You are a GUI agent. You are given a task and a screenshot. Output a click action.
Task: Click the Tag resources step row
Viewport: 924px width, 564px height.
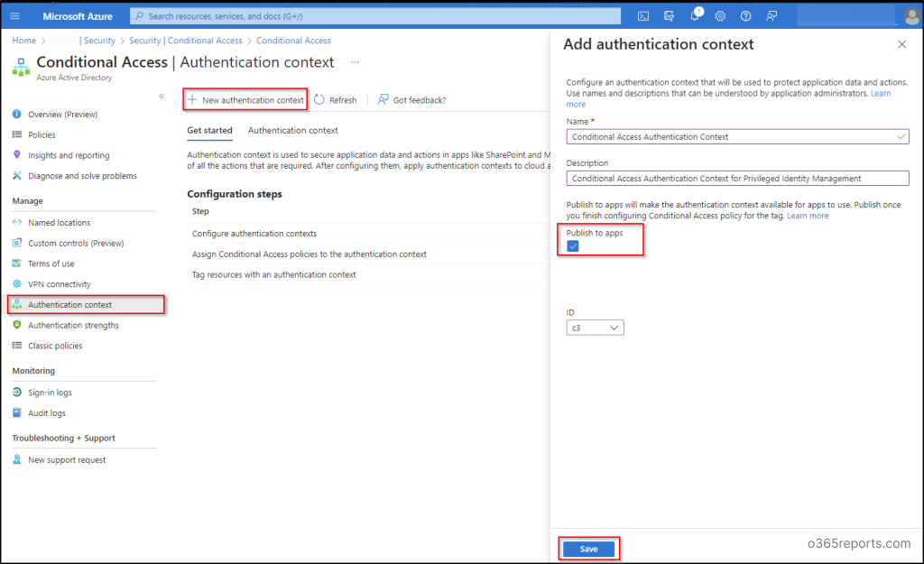[x=368, y=274]
